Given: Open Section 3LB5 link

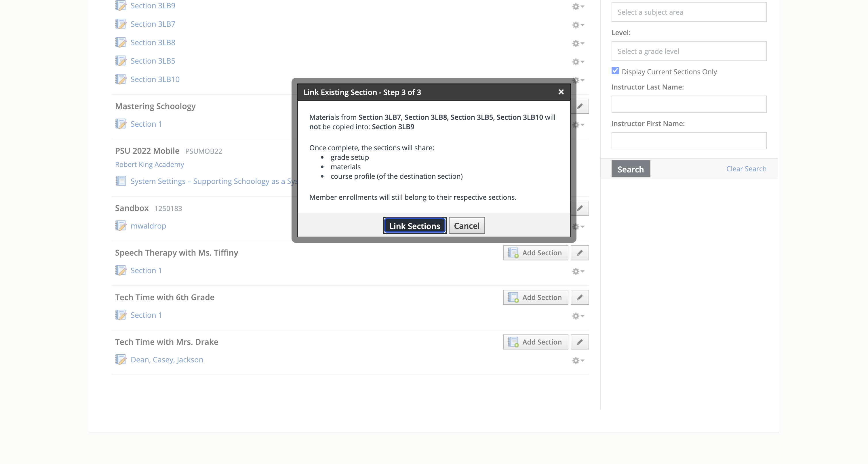Looking at the screenshot, I should point(153,61).
